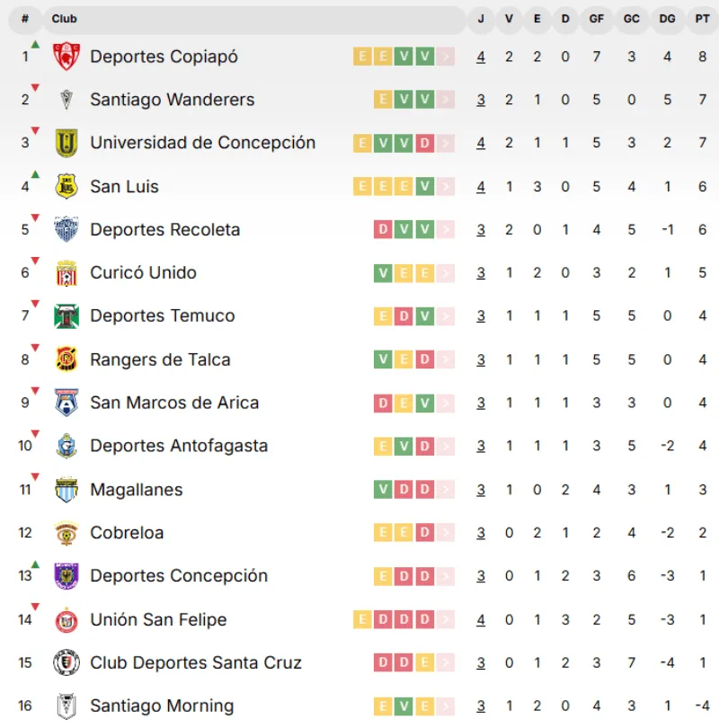Viewport: 719px width, 728px height.
Task: Open the Unión San Felipe crest
Action: click(67, 620)
